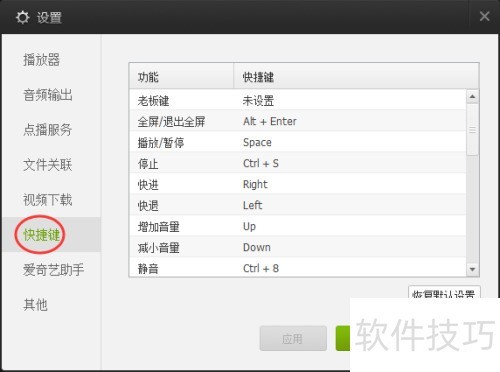Click the scroll down arrow of shortcut list
500x372 pixels.
tap(472, 269)
